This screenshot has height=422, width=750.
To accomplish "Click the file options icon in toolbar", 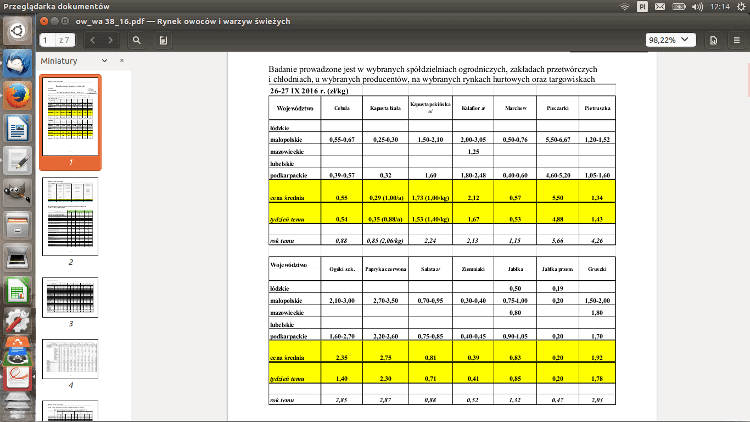I will (x=713, y=40).
